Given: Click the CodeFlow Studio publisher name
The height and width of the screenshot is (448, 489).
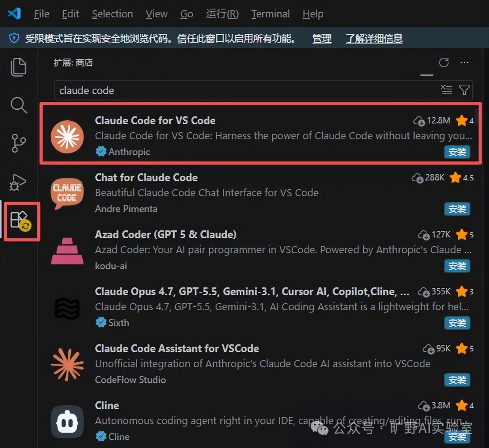Looking at the screenshot, I should (131, 380).
